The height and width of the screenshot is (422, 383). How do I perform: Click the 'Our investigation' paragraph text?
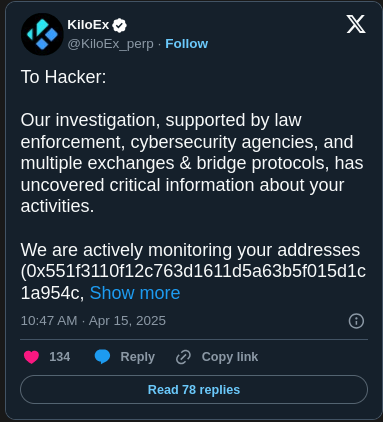click(192, 163)
